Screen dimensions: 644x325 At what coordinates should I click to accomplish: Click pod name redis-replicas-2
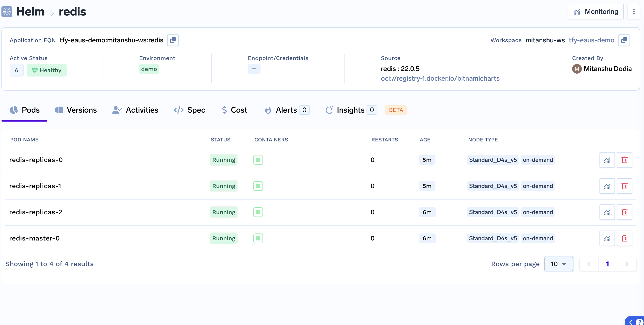click(x=36, y=212)
